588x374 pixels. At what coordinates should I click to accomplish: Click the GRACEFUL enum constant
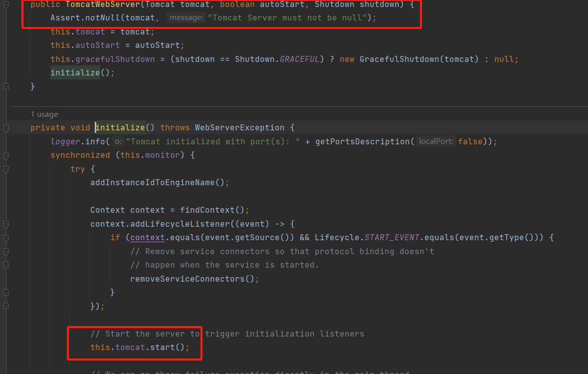299,59
